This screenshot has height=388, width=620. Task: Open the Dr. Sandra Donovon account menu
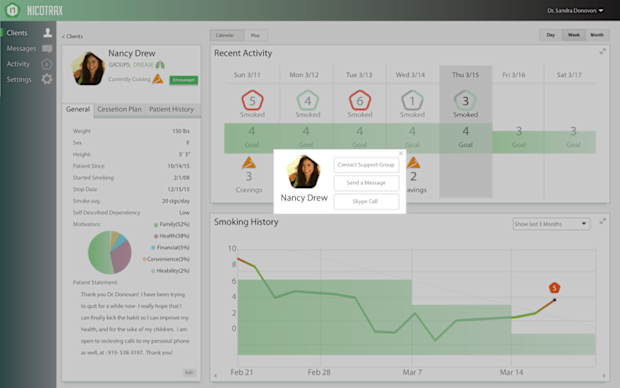(x=575, y=11)
